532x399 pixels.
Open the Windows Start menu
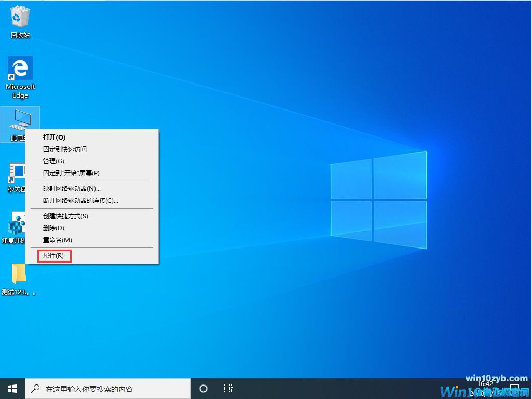point(12,389)
